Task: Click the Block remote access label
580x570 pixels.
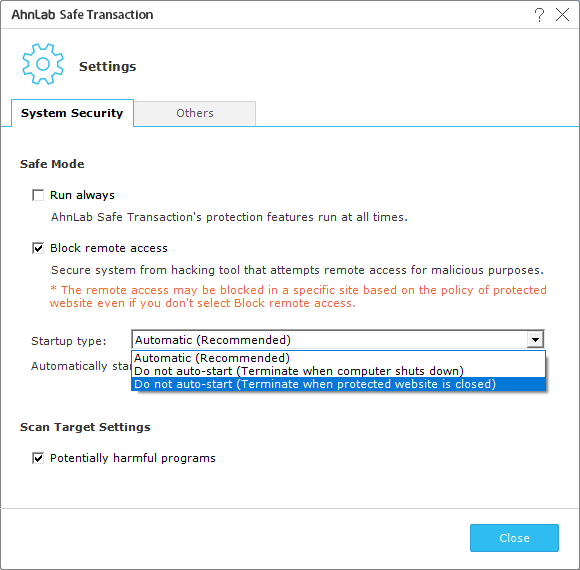Action: 109,248
